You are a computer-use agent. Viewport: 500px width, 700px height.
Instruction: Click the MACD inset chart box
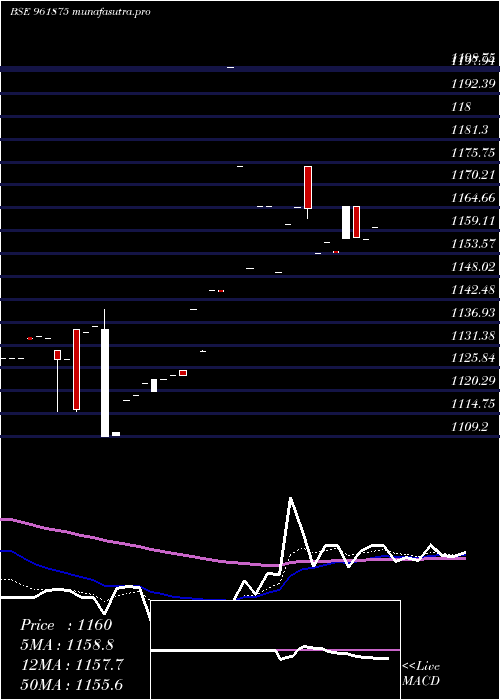[x=275, y=650]
